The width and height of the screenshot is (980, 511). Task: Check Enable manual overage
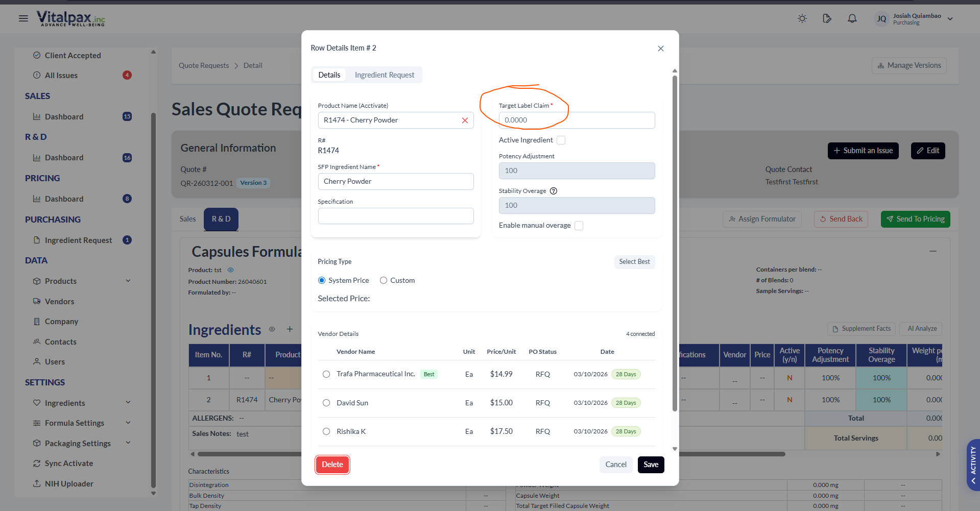(x=579, y=226)
